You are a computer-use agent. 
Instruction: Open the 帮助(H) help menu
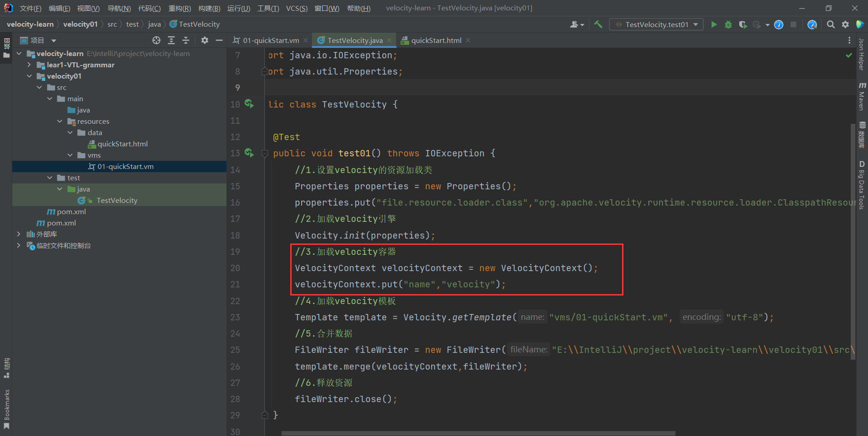click(359, 9)
